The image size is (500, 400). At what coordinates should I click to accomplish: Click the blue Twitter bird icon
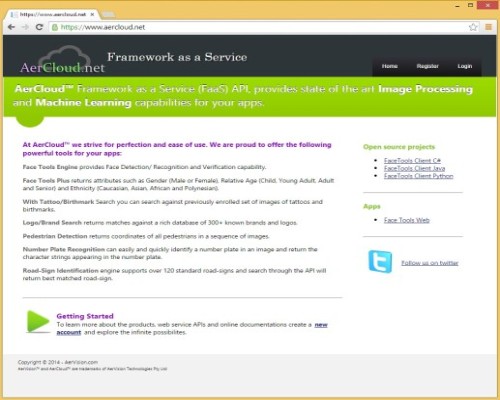click(380, 261)
